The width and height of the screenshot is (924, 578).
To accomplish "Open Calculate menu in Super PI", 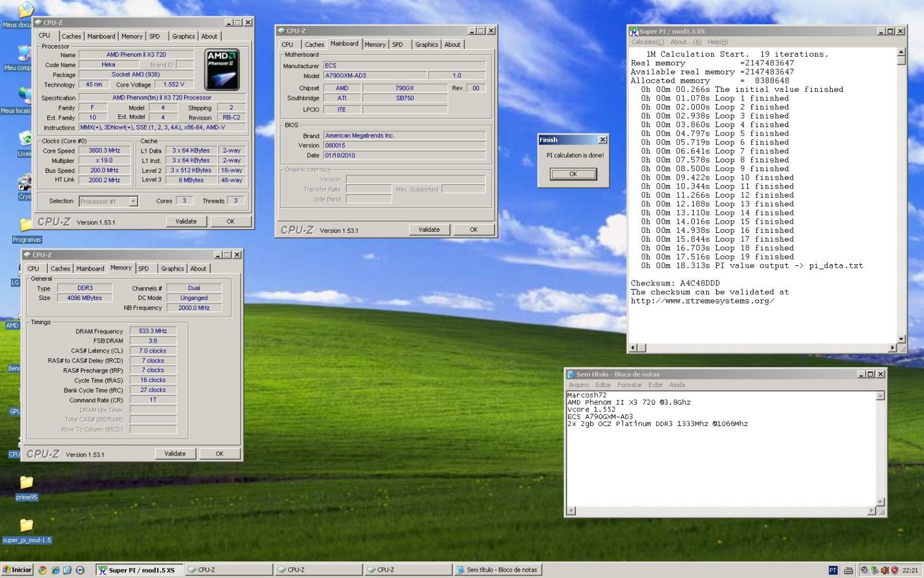I will point(647,42).
